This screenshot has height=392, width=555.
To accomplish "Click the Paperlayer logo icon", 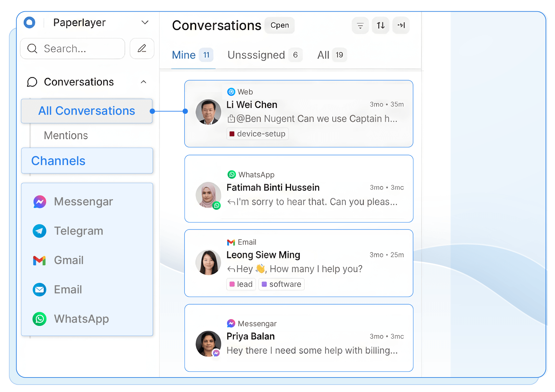I will pyautogui.click(x=29, y=23).
